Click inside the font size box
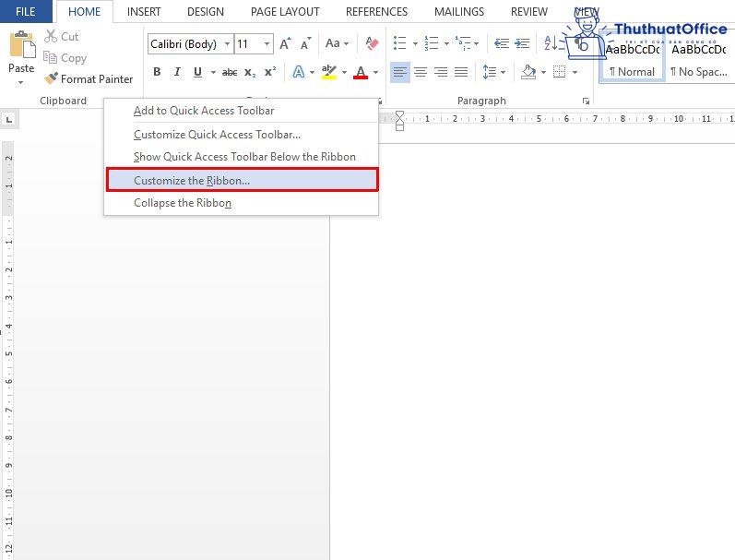735x560 pixels. click(x=248, y=44)
